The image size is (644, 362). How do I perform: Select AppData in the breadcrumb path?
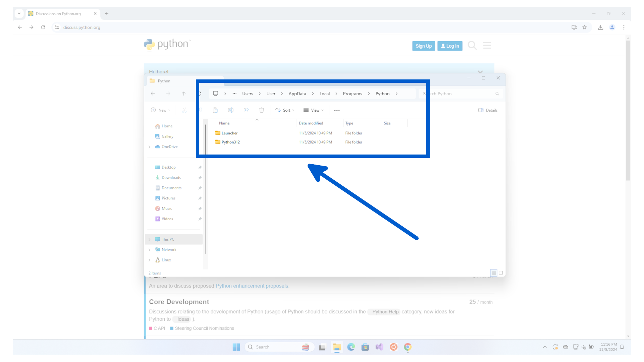click(x=297, y=94)
